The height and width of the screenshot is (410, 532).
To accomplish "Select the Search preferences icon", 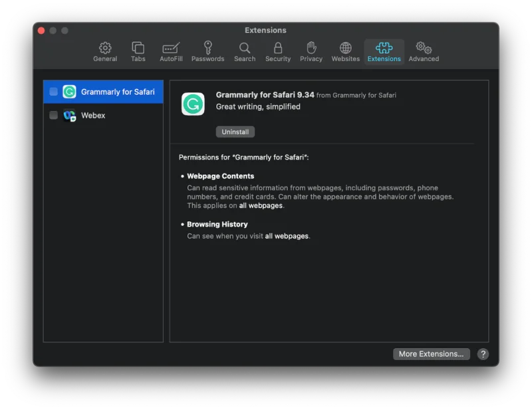I will [x=244, y=52].
